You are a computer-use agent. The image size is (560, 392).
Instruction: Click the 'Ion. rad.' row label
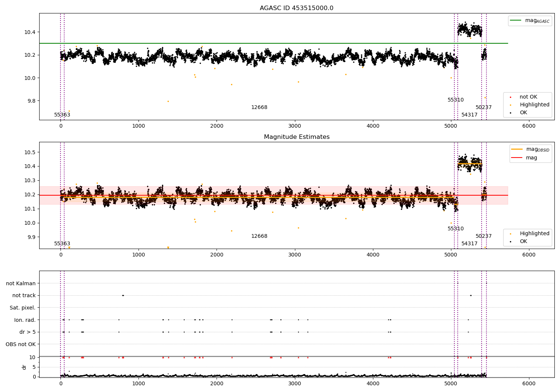pos(25,320)
